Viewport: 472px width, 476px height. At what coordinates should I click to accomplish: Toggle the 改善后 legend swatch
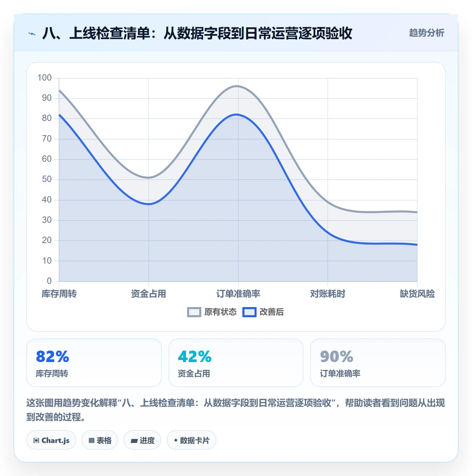pos(249,312)
